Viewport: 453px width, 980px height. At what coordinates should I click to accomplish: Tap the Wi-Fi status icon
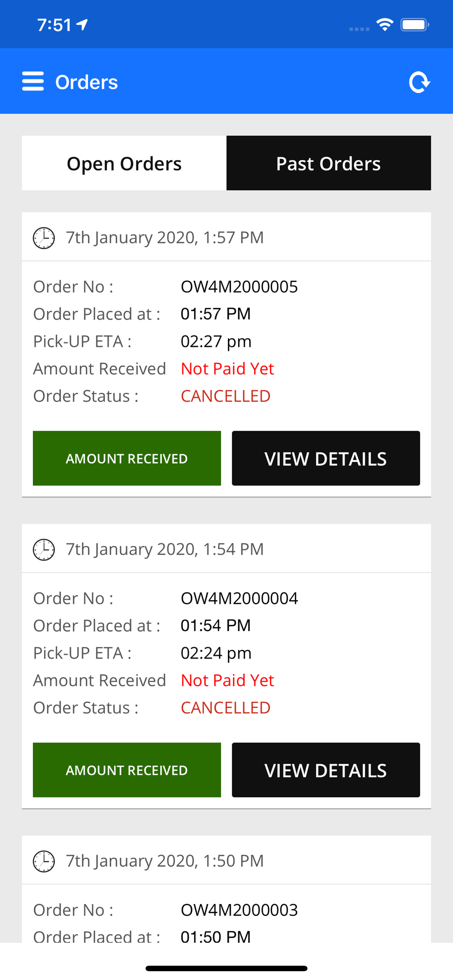(x=385, y=24)
